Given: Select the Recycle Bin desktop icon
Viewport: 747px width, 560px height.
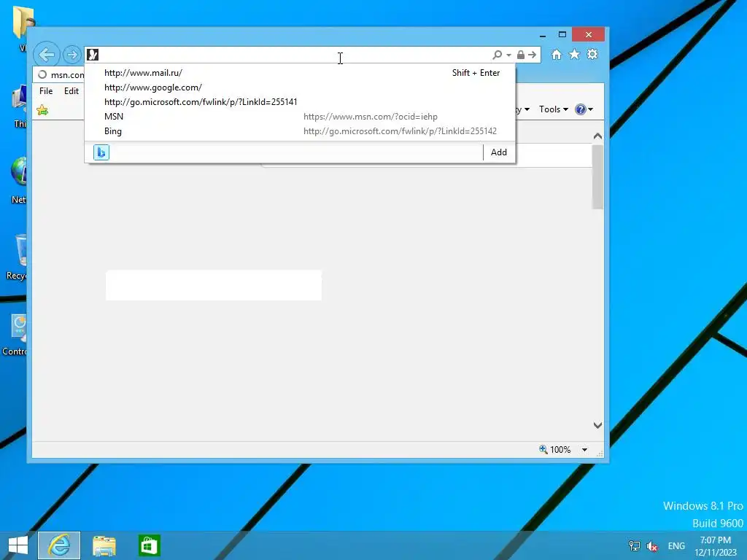Looking at the screenshot, I should (x=18, y=257).
